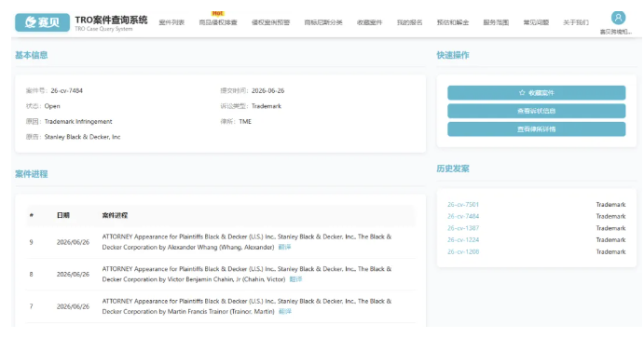This screenshot has height=338, width=644.
Task: Click the status value Open
Action: [x=52, y=106]
